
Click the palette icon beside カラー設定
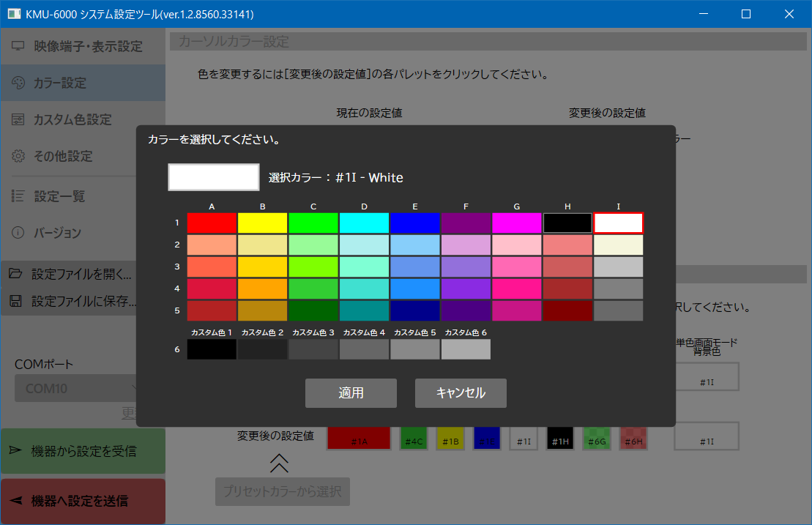point(18,83)
